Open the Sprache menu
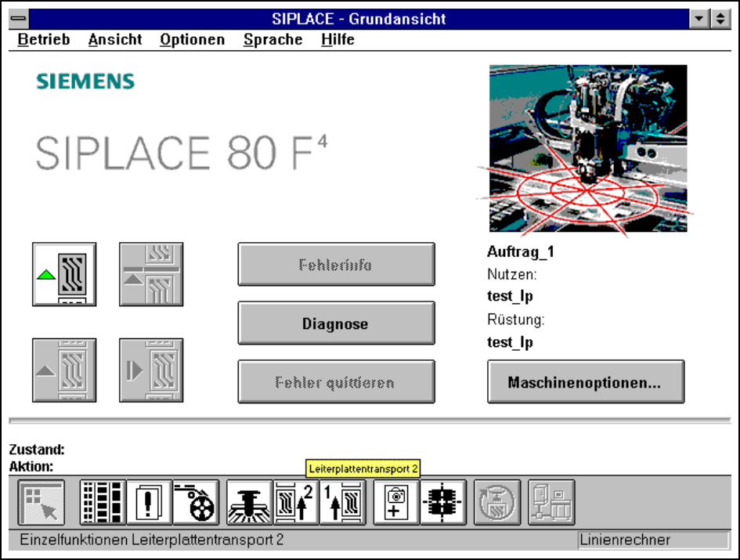 coord(273,40)
